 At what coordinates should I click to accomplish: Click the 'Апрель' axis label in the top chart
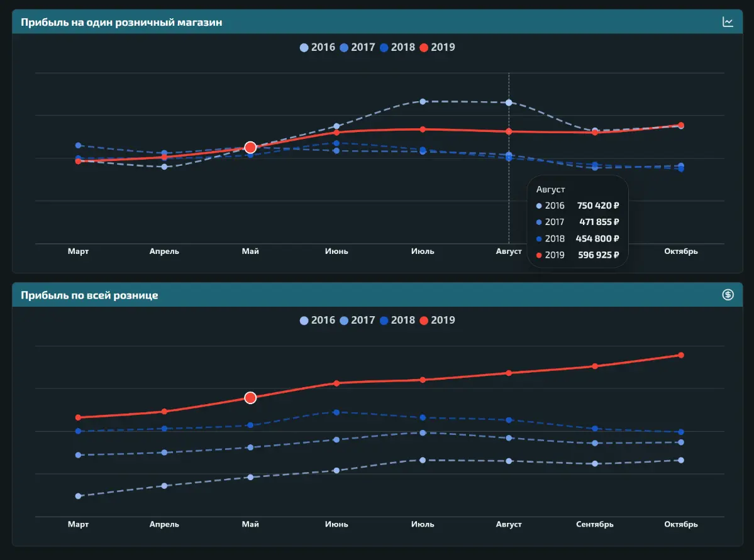click(165, 251)
